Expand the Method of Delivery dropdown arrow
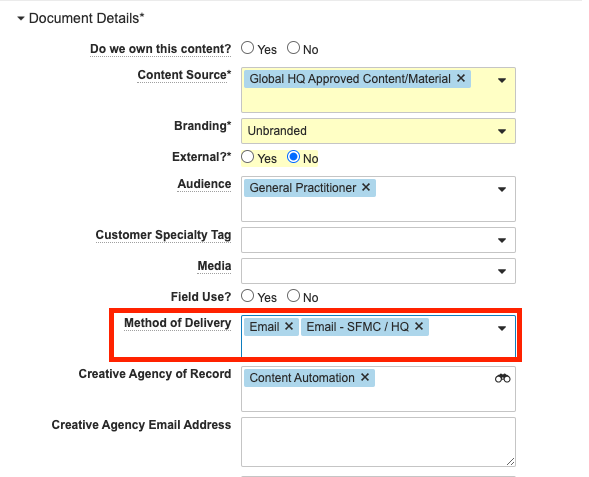This screenshot has height=477, width=589. tap(502, 328)
